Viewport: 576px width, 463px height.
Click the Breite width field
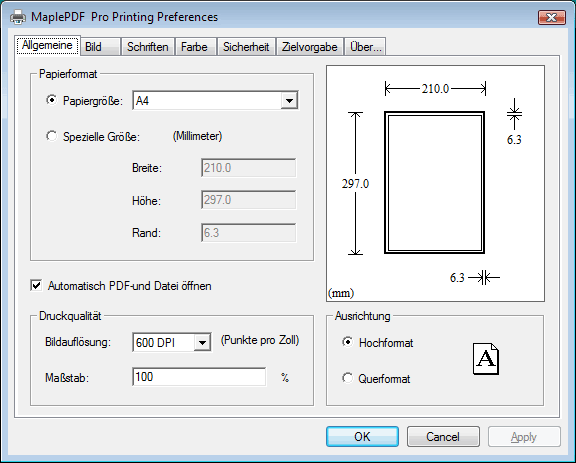248,168
